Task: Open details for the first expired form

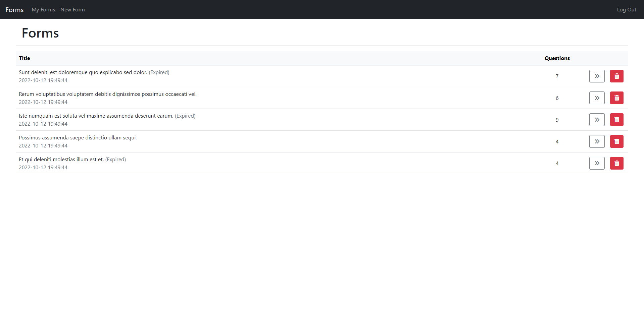Action: pyautogui.click(x=597, y=76)
